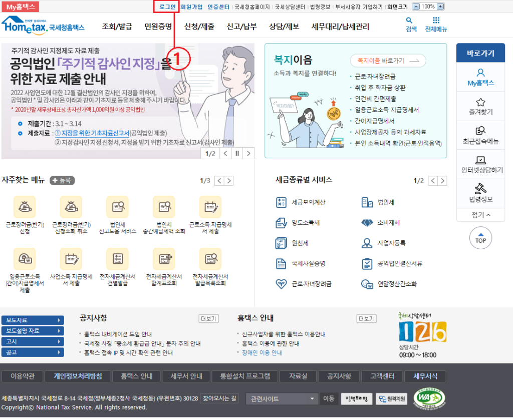
Task: Open 인증센터 link
Action: click(218, 7)
